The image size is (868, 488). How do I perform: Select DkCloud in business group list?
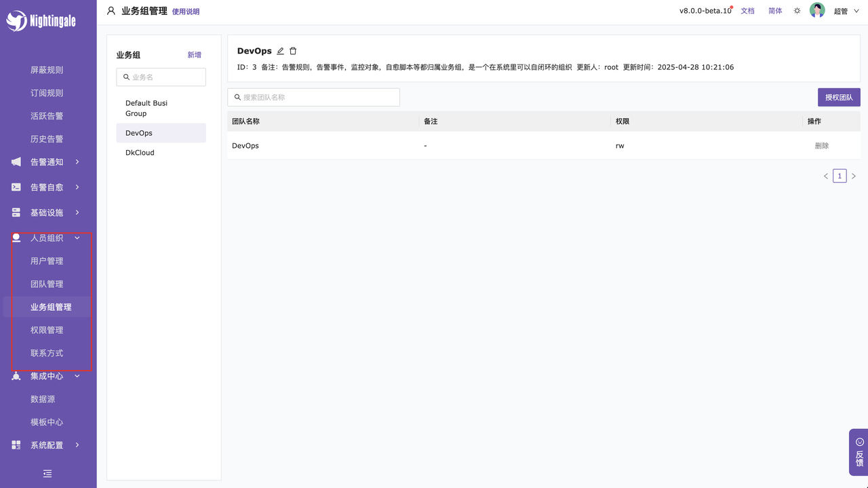(140, 153)
